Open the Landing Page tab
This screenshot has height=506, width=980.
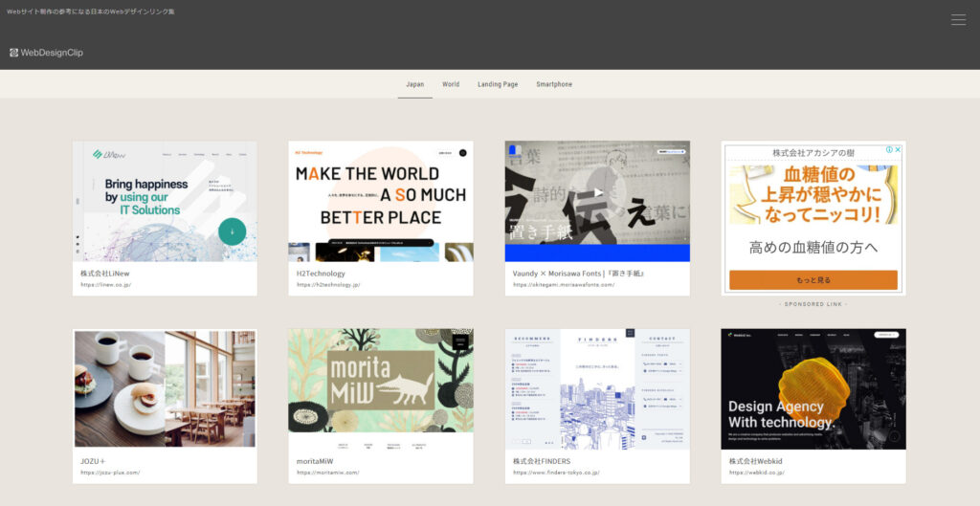tap(498, 84)
